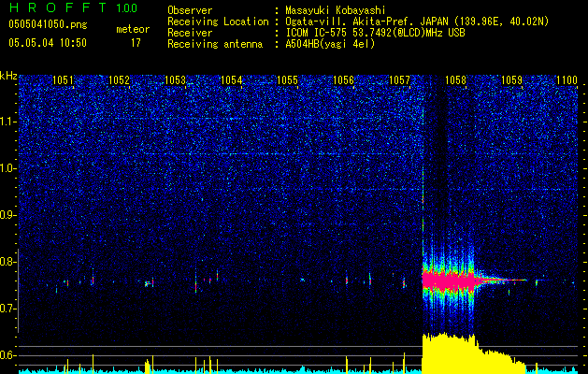The image size is (588, 374).
Task: Click time marker 1054
Action: point(232,80)
